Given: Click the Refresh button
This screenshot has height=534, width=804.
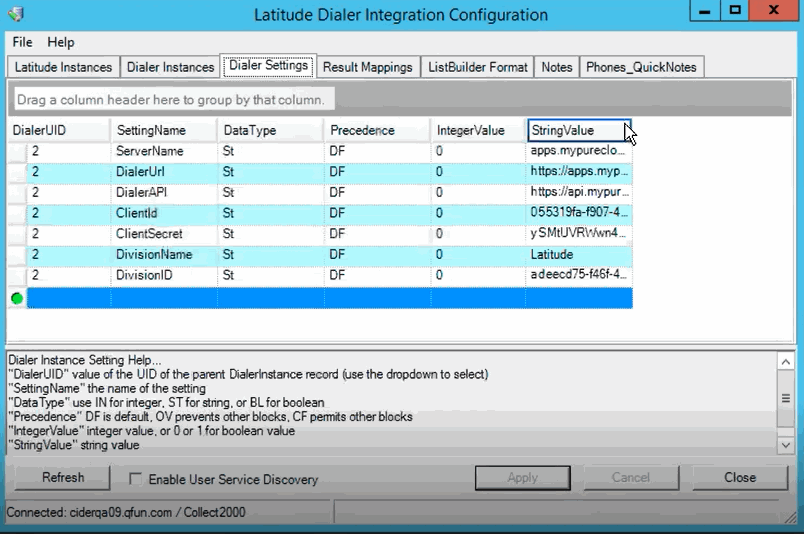Looking at the screenshot, I should tap(63, 478).
